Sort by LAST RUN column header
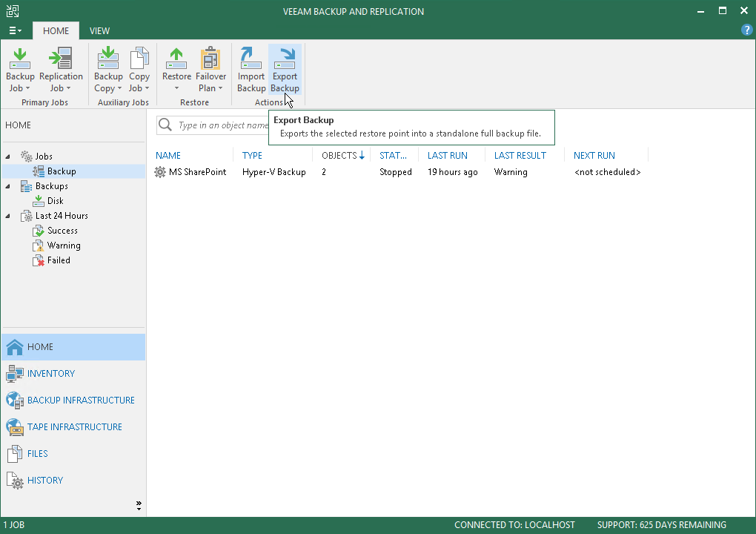Screen dimensions: 756x534 448,156
